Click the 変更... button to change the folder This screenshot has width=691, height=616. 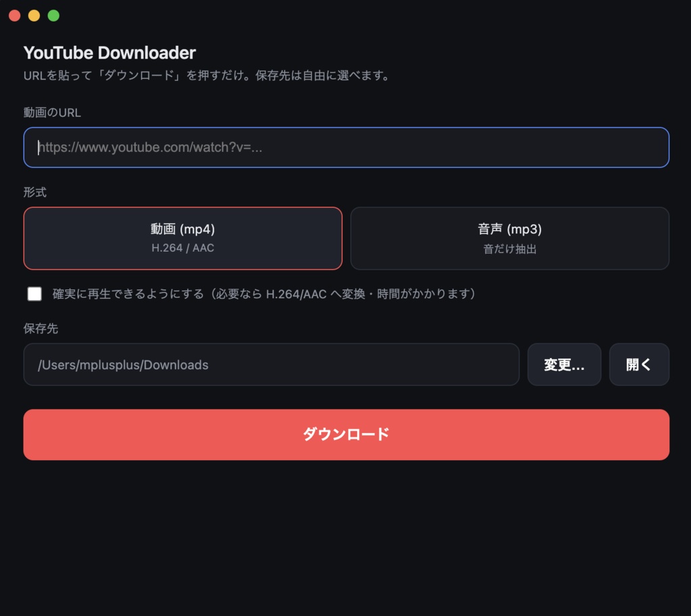click(564, 364)
